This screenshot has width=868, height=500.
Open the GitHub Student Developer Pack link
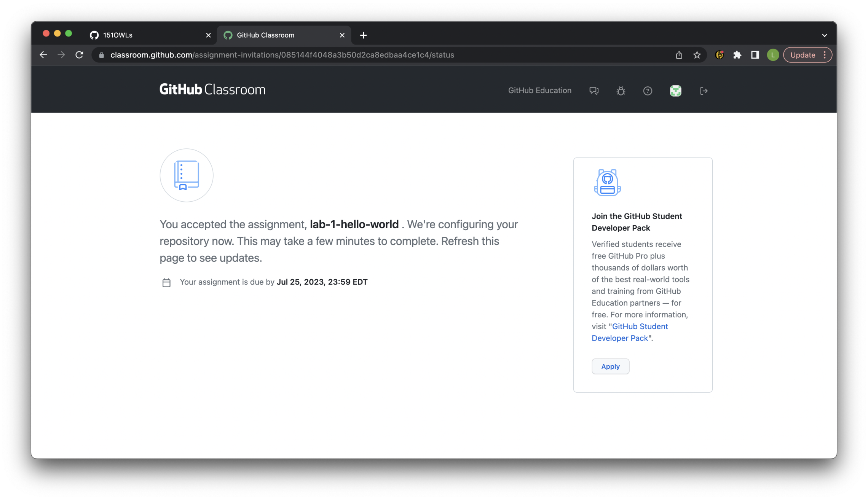click(x=630, y=332)
